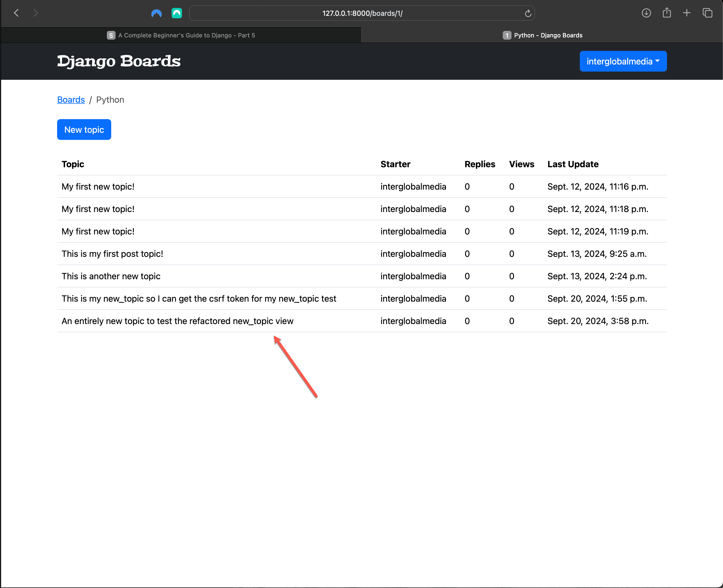Click the 'S' favicon on Django guide tab

(x=111, y=35)
